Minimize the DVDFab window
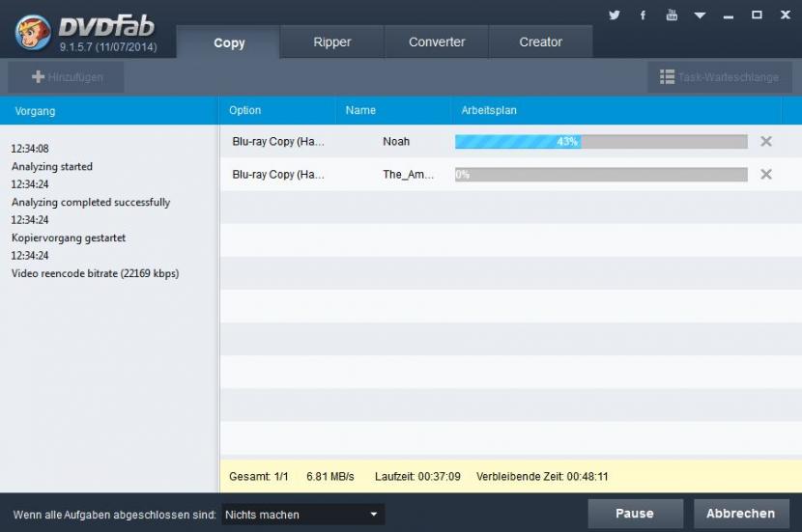This screenshot has height=532, width=802. [x=729, y=16]
